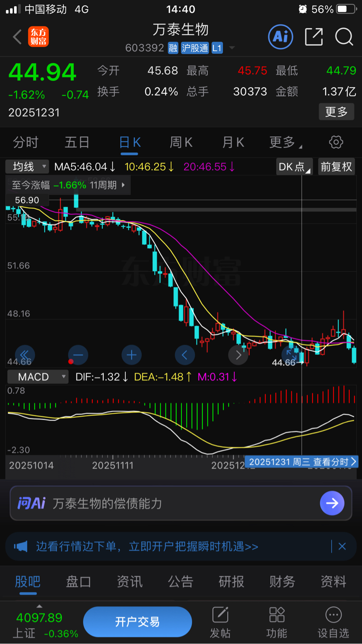Tap the 20251111 date axis label
The height and width of the screenshot is (644, 362).
tap(113, 465)
